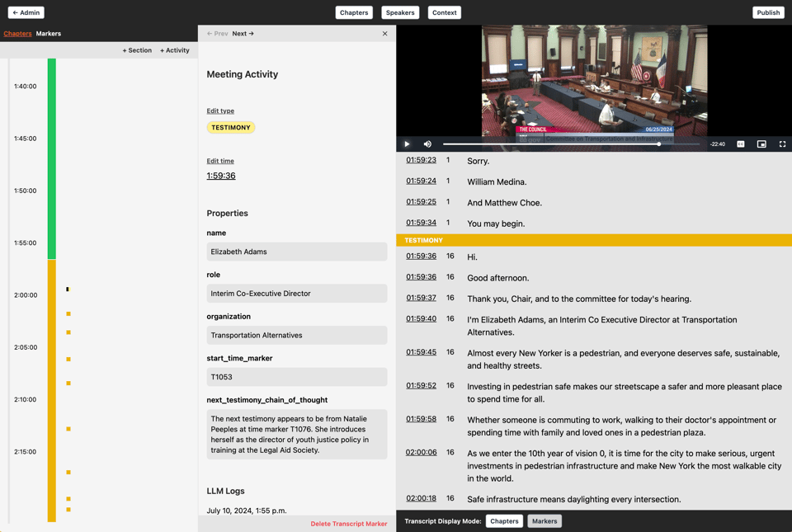792x532 pixels.
Task: Close the Meeting Activity panel
Action: tap(384, 34)
